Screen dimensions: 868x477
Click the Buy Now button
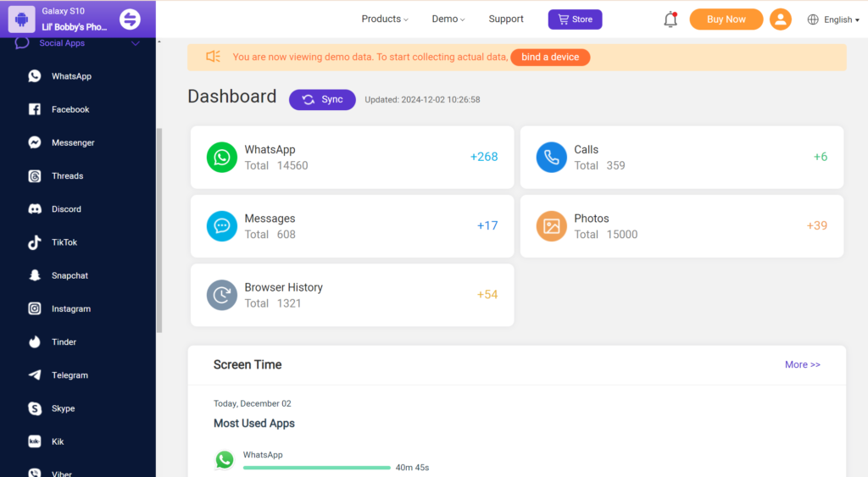726,19
